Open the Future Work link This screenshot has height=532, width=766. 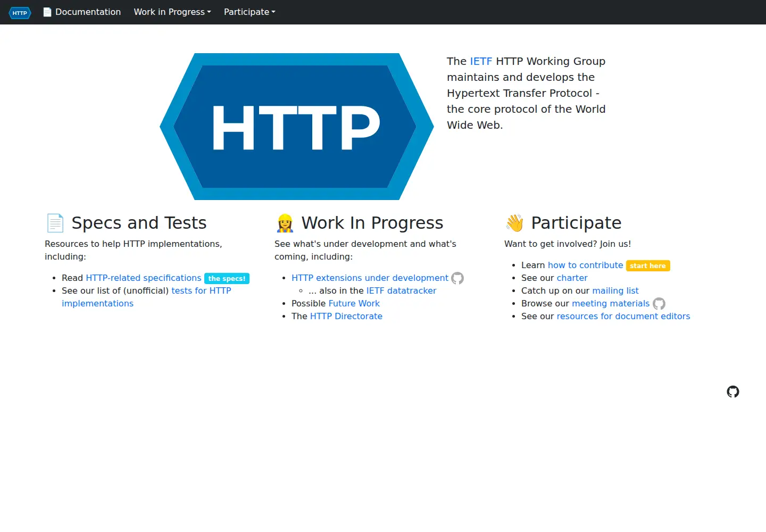coord(354,303)
